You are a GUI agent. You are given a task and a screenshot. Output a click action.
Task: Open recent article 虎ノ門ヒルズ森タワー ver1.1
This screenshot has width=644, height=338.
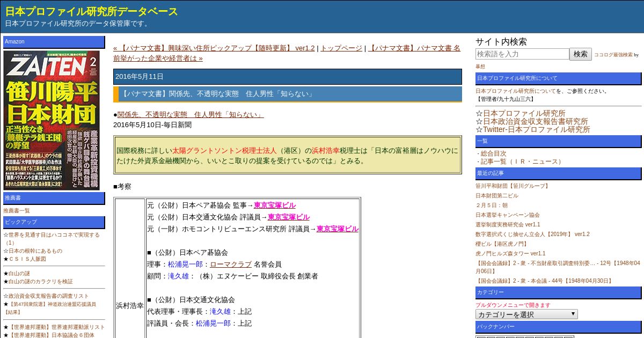pos(510,253)
